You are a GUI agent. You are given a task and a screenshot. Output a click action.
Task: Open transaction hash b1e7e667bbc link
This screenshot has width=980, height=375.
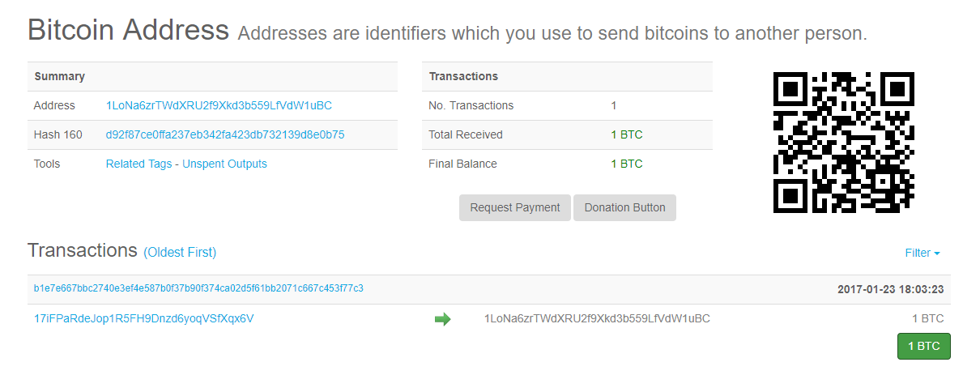tap(198, 288)
